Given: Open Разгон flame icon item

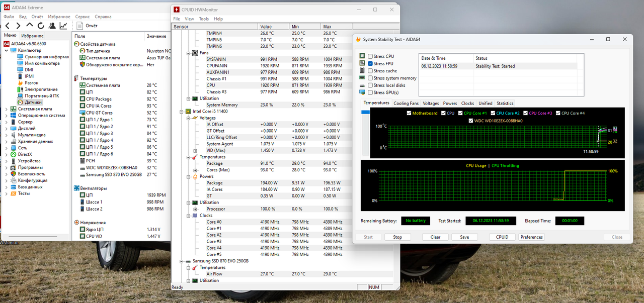Looking at the screenshot, I should coord(21,83).
